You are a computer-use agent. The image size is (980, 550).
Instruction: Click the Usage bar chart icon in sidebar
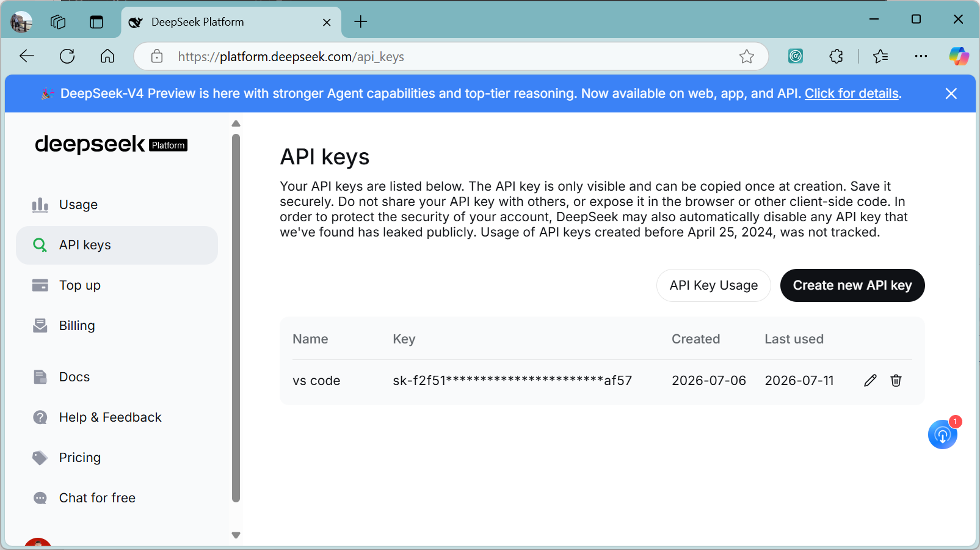click(40, 205)
